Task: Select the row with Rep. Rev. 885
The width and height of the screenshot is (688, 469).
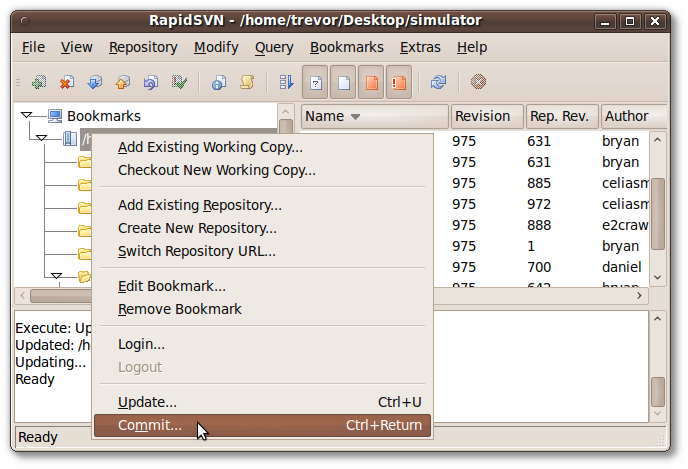Action: tap(541, 183)
